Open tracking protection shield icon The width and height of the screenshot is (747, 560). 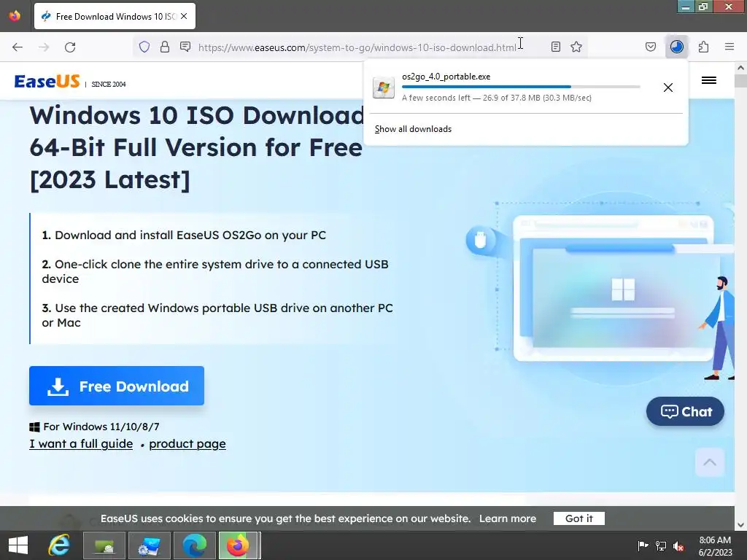[x=144, y=47]
